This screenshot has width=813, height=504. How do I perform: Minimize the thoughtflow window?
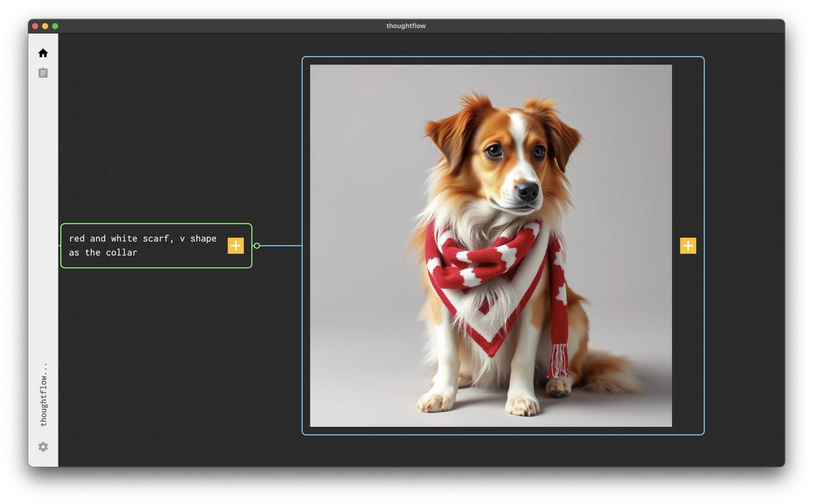[x=45, y=26]
